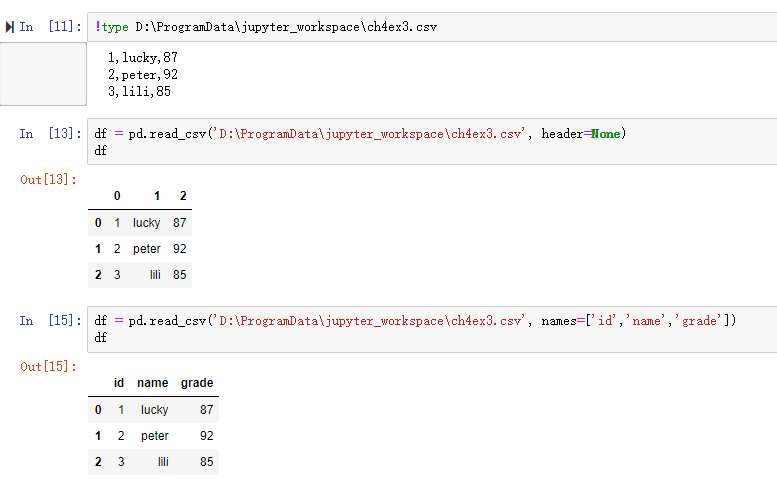Click the In [15] code input cell

coord(432,329)
